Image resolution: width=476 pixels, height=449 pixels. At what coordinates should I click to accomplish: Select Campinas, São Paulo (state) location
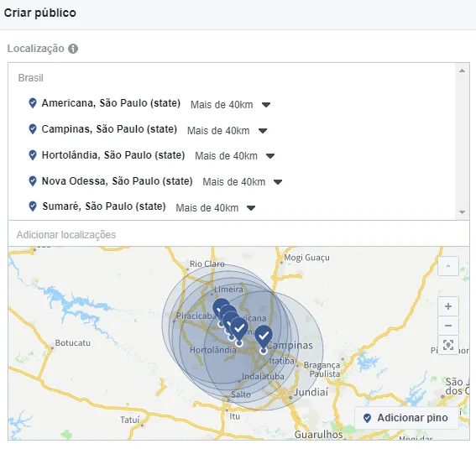click(109, 129)
